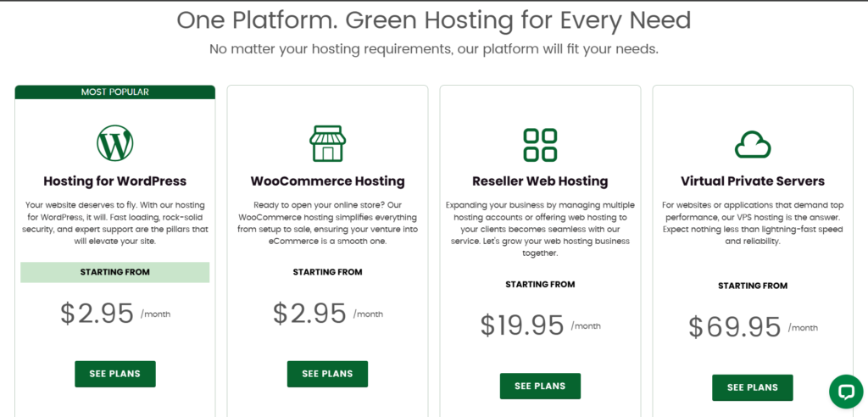Open the live chat bubble widget
This screenshot has height=417, width=868.
click(845, 392)
